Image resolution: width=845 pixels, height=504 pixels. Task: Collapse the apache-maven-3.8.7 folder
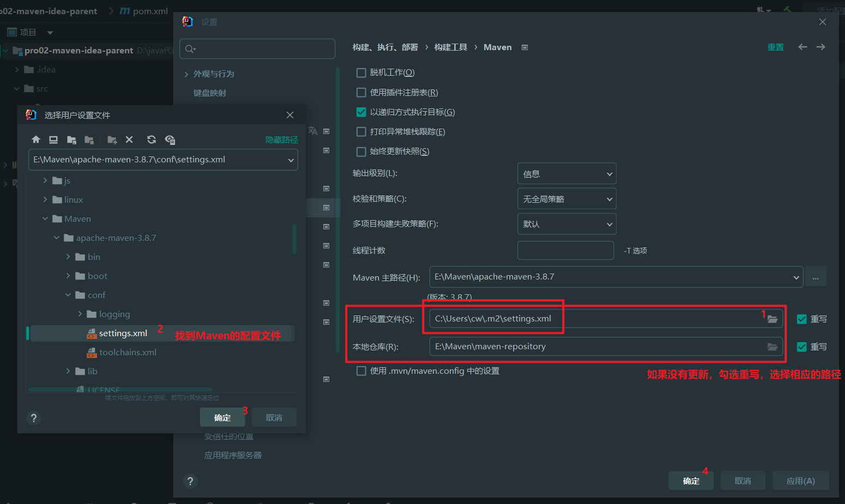57,238
